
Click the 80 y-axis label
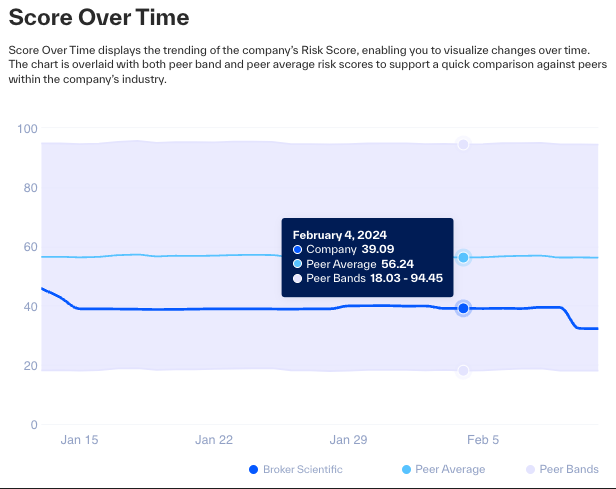(31, 188)
